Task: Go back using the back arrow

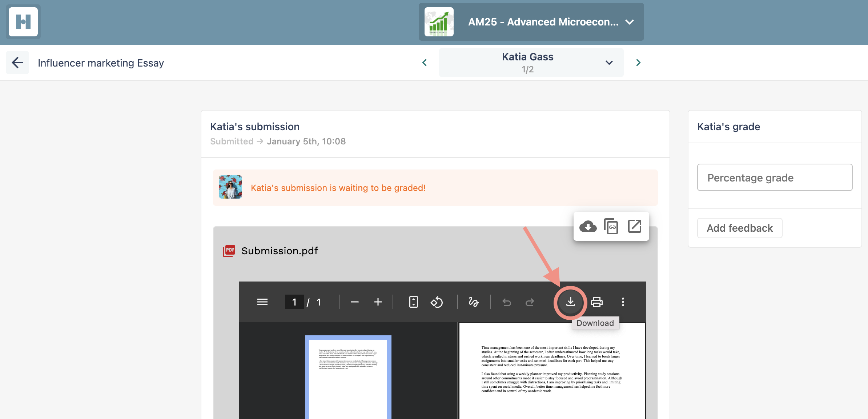Action: (17, 63)
